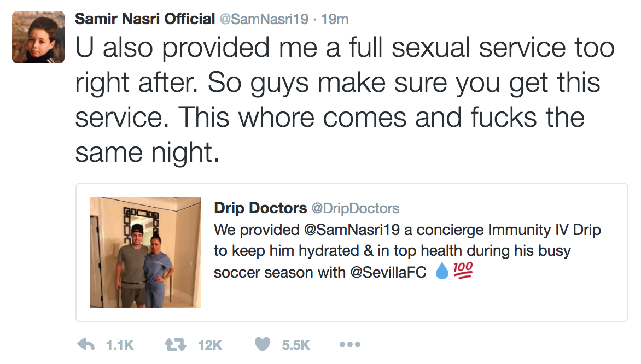Screen dimensions: 641x364
Task: Click the @SamNasri19 handle beside the author name
Action: 264,19
